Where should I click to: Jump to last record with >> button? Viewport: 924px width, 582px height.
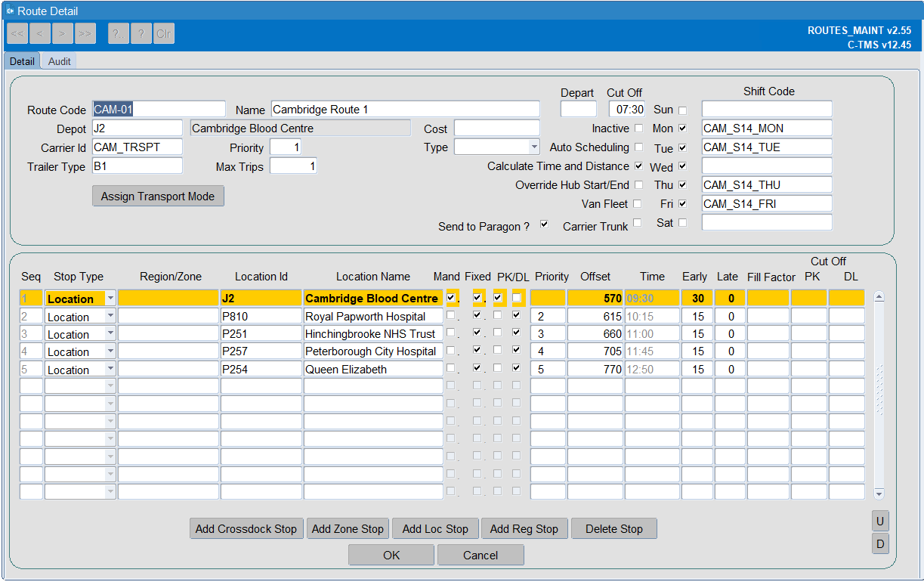coord(85,33)
